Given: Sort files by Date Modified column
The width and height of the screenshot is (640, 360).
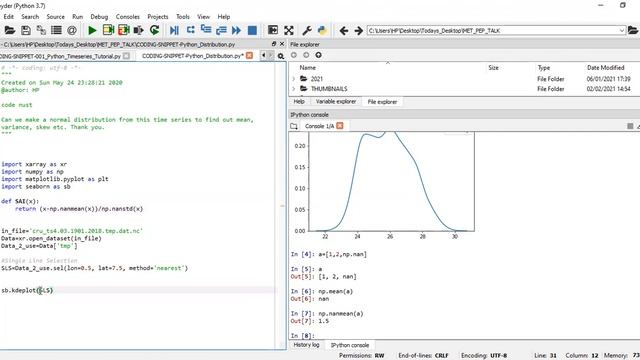Looking at the screenshot, I should pyautogui.click(x=605, y=68).
